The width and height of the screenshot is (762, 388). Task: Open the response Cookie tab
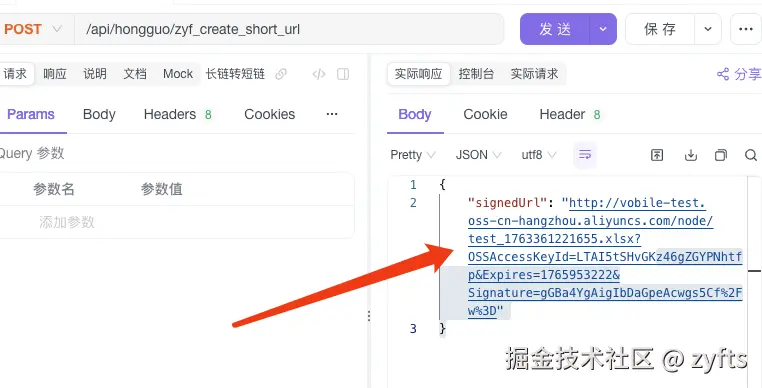click(x=485, y=114)
